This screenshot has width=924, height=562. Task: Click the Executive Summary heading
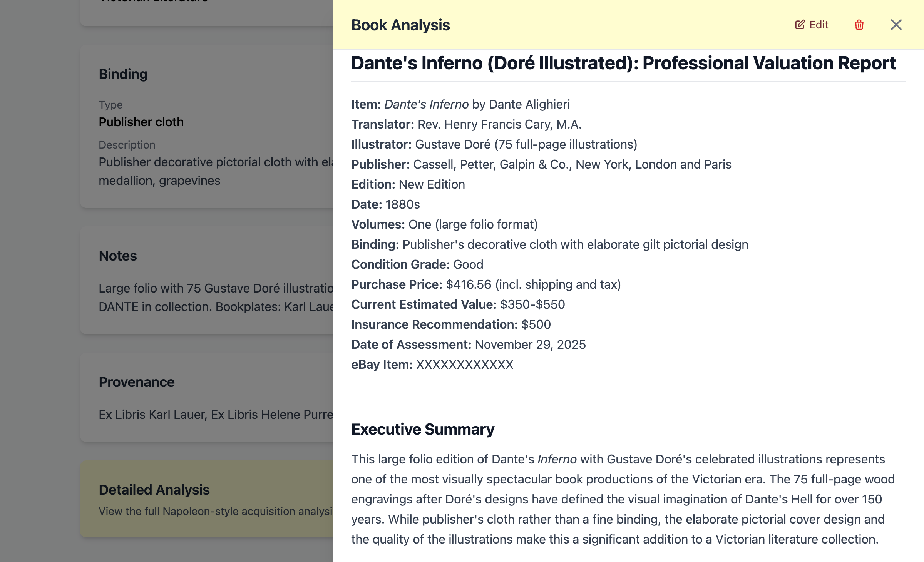click(423, 429)
